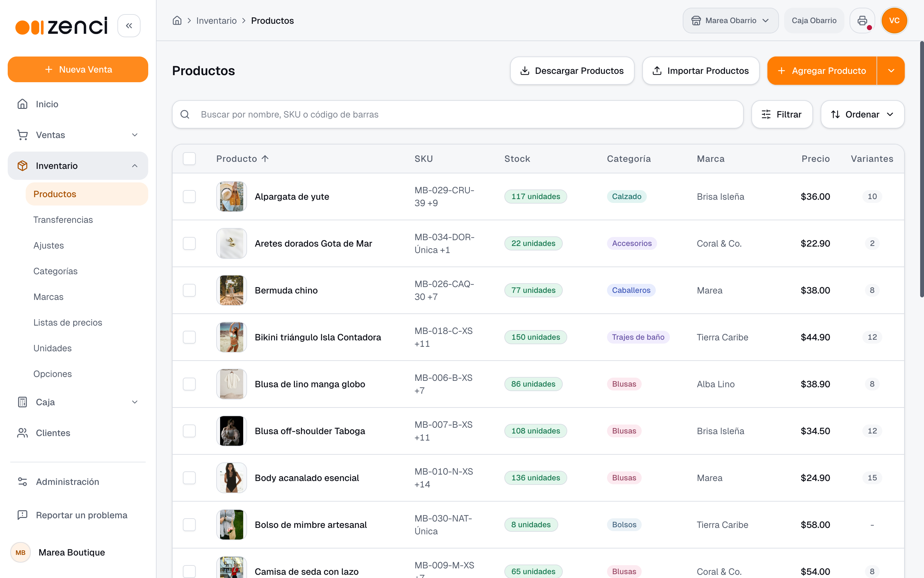Click the Producto sort arrow icon

265,158
